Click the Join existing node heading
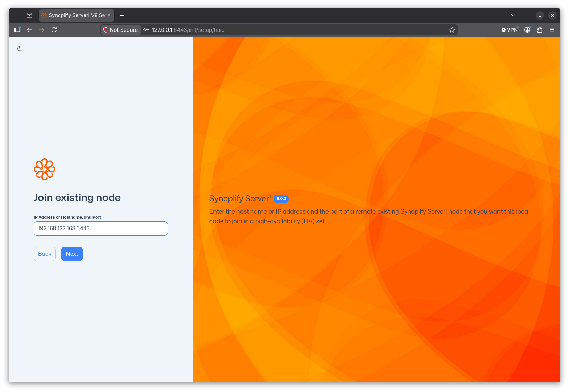This screenshot has width=569, height=392. 77,198
